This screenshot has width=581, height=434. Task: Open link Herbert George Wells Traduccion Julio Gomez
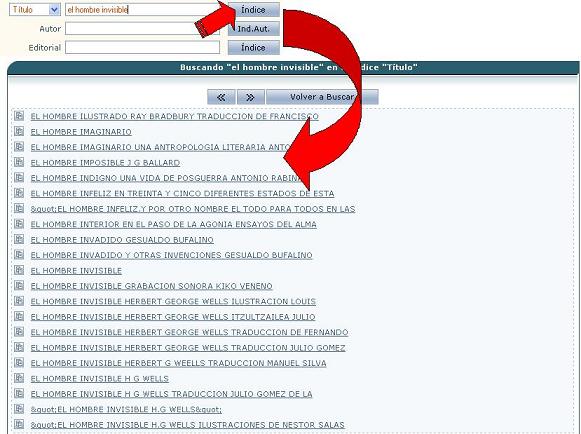(188, 348)
